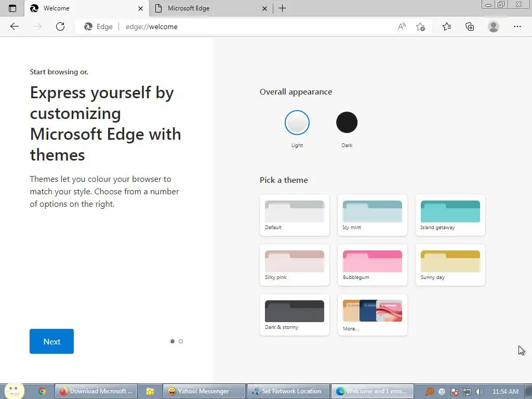This screenshot has height=399, width=532.
Task: Open the volume speaker tray icon
Action: [x=479, y=392]
